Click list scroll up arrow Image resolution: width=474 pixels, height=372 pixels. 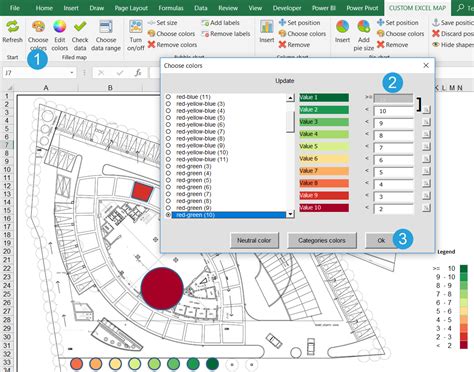tap(290, 98)
